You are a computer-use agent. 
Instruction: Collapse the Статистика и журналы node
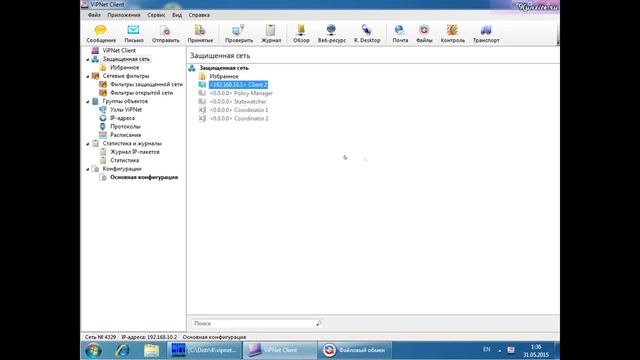[x=88, y=144]
